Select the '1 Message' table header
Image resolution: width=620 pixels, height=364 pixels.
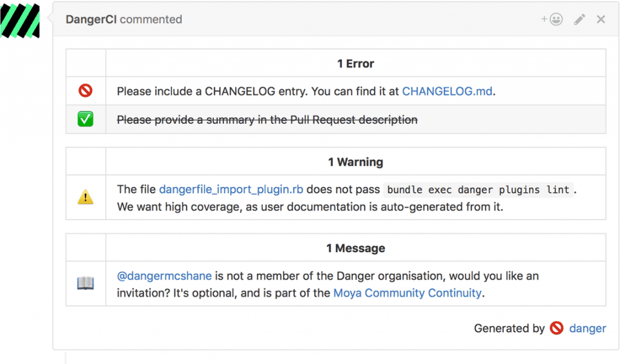pyautogui.click(x=355, y=248)
